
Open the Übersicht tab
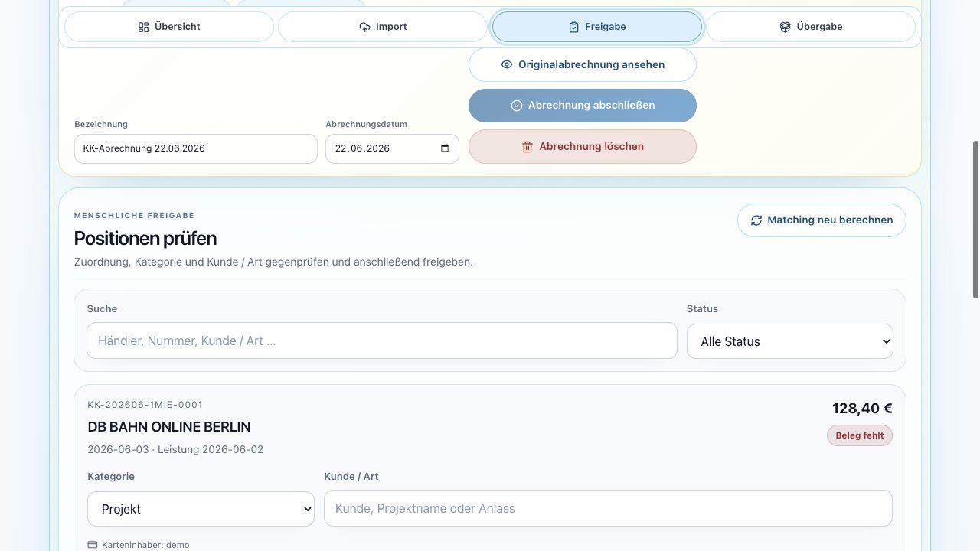(169, 27)
